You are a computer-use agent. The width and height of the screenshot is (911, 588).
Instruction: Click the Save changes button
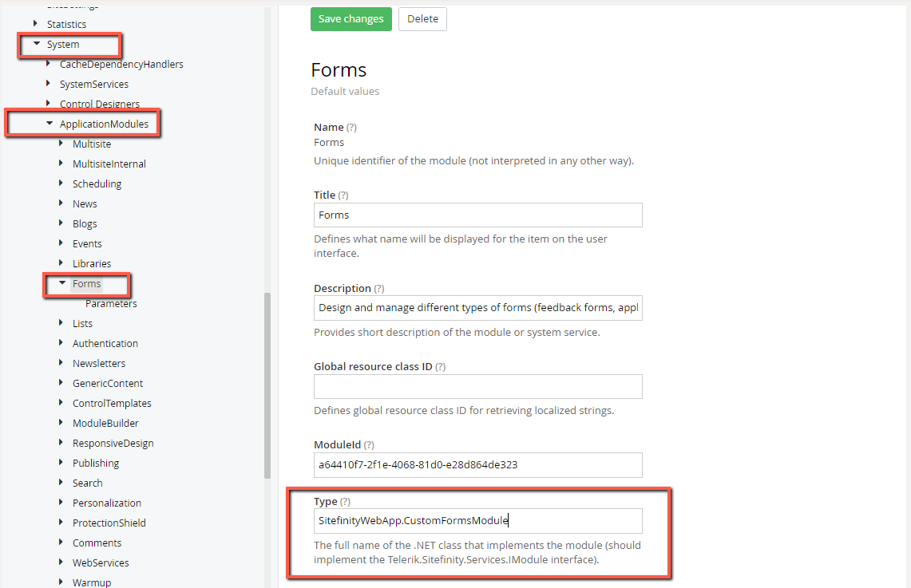click(x=351, y=18)
